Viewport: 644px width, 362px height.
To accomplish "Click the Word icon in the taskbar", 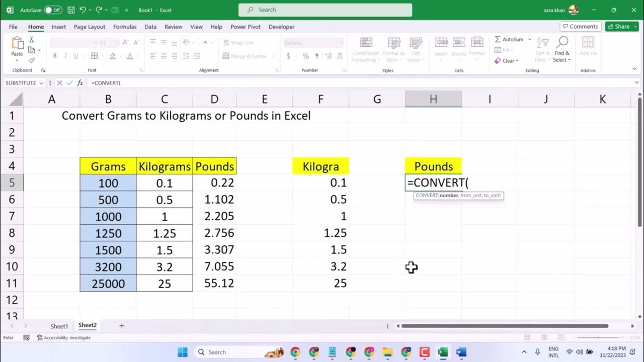I will [461, 352].
